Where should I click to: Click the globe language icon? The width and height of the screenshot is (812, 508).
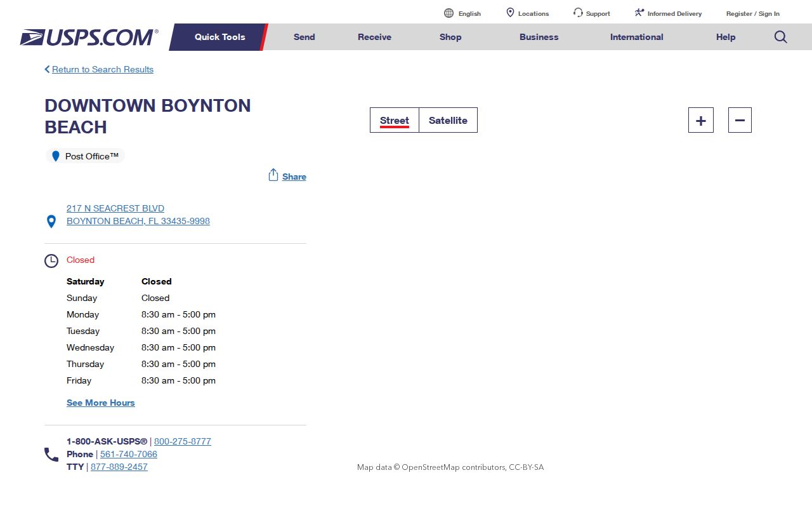coord(449,13)
